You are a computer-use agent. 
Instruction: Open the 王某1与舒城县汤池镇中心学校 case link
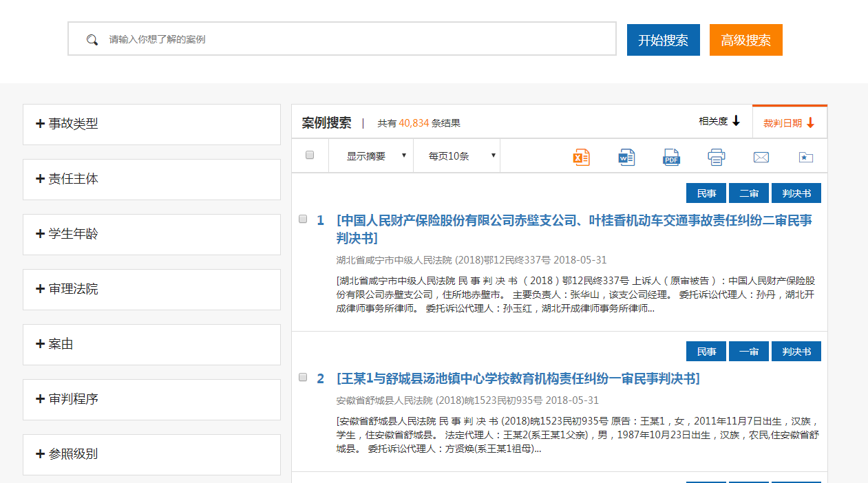coord(518,379)
